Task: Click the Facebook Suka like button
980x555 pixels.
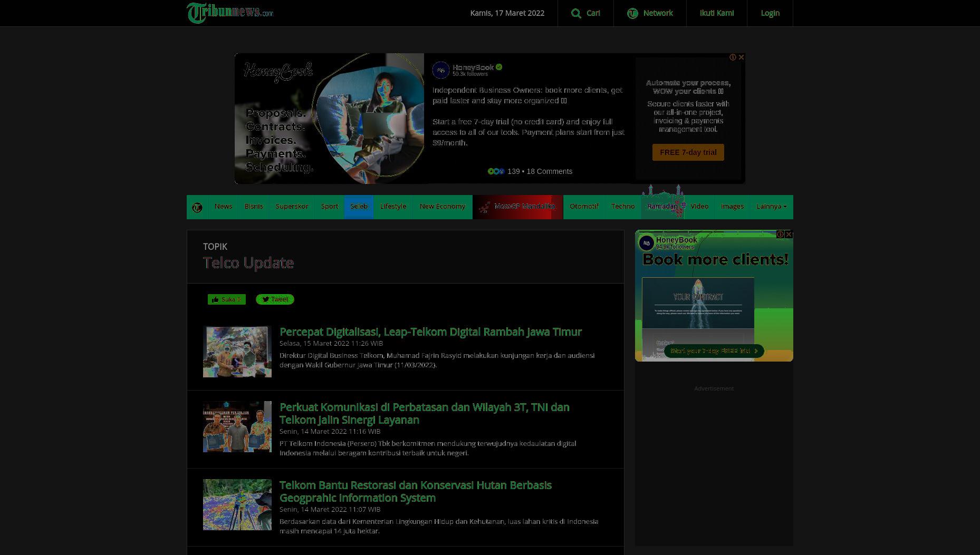Action: 227,299
